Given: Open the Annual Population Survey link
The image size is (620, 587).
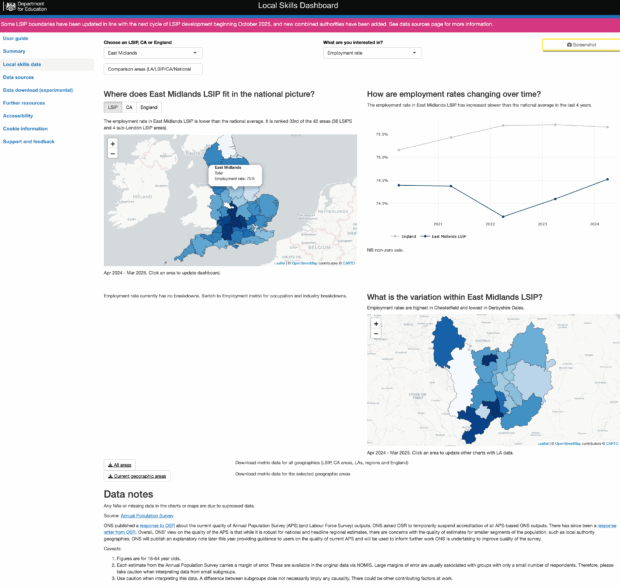Looking at the screenshot, I should [x=147, y=514].
